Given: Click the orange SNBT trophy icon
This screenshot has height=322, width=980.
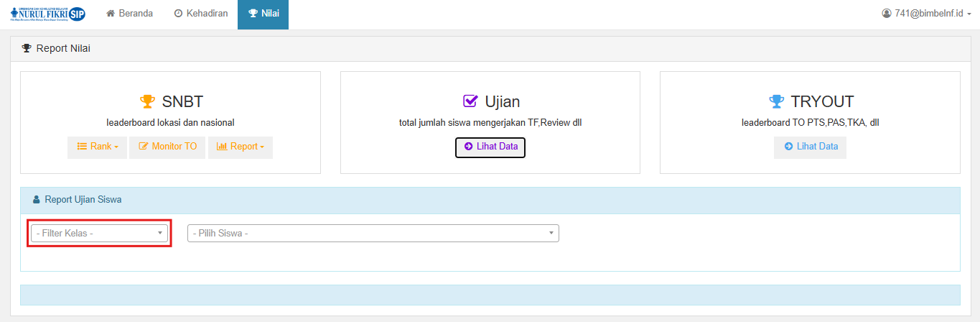Looking at the screenshot, I should point(146,101).
